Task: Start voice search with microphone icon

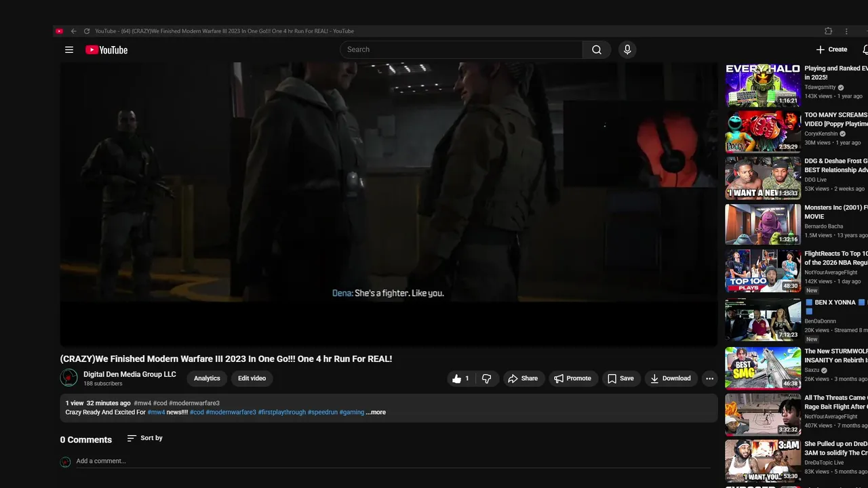Action: (627, 49)
